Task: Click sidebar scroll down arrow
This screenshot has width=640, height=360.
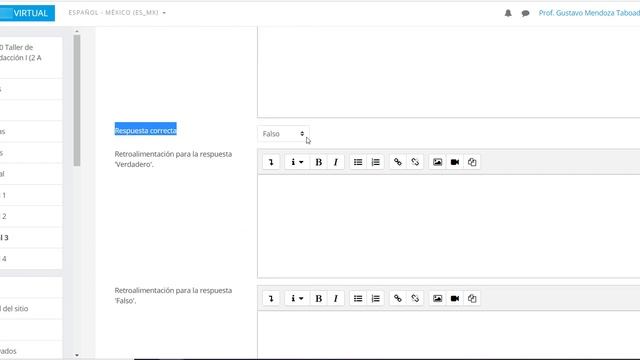Action: point(77,356)
